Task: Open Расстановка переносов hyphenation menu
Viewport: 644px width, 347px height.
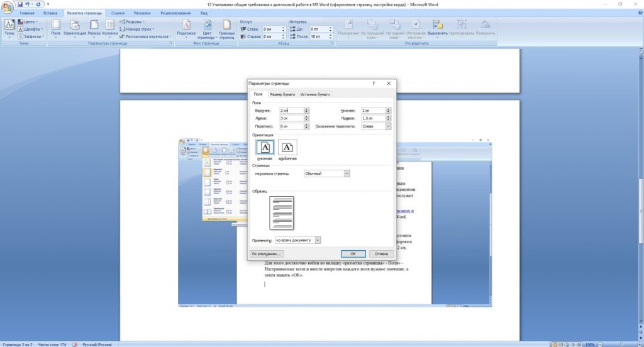Action: click(145, 36)
